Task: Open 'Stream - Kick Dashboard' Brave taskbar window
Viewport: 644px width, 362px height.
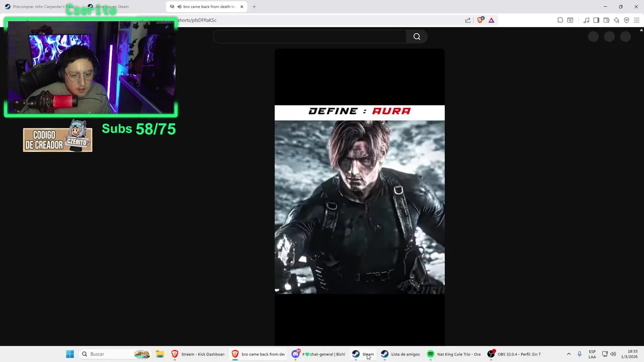Action: [x=198, y=354]
